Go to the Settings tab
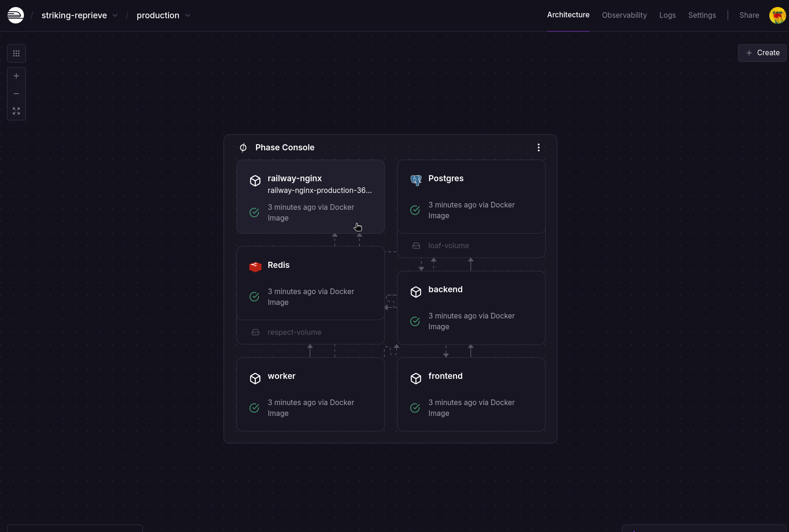The width and height of the screenshot is (789, 532). (x=702, y=15)
